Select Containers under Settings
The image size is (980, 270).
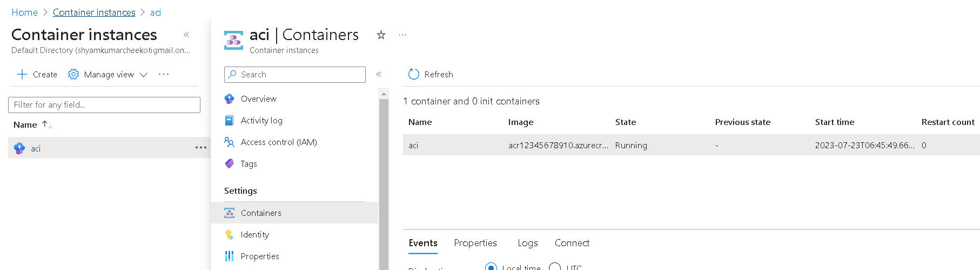click(x=295, y=213)
